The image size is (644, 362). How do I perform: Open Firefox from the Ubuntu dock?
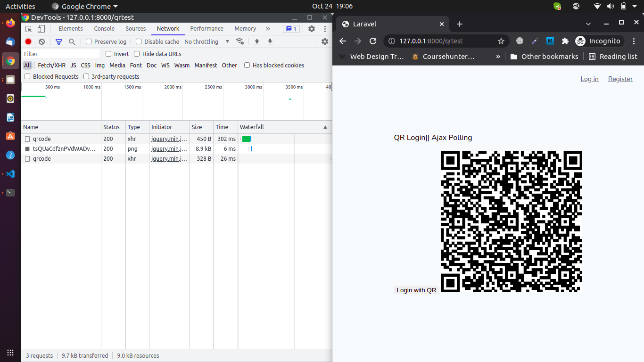pos(10,23)
